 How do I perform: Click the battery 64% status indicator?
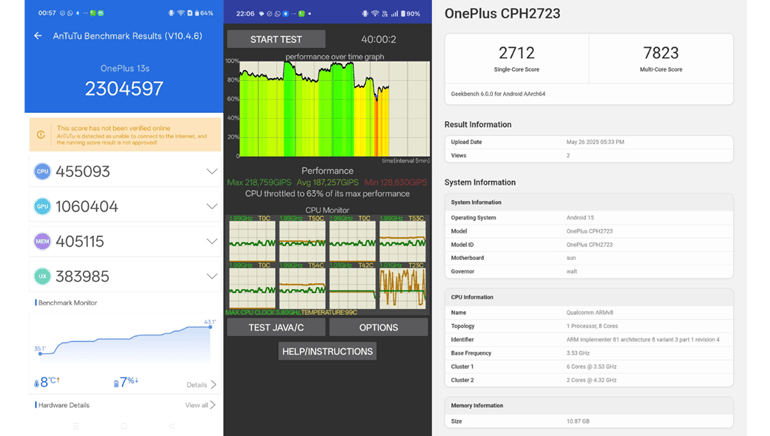pyautogui.click(x=204, y=13)
